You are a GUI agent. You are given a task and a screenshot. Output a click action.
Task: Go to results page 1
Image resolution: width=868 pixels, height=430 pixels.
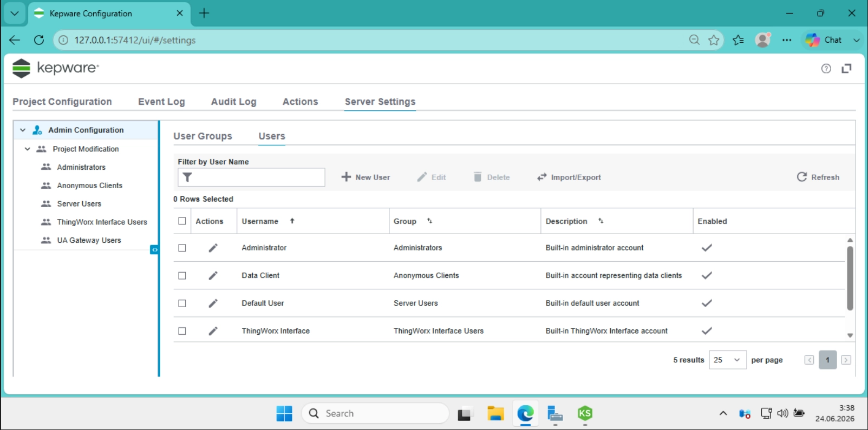tap(827, 360)
